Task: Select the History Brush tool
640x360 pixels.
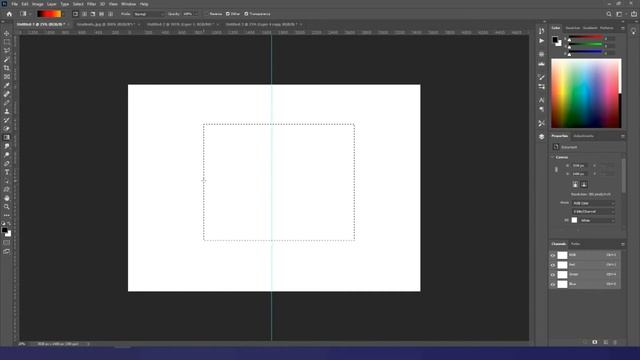Action: 7,120
